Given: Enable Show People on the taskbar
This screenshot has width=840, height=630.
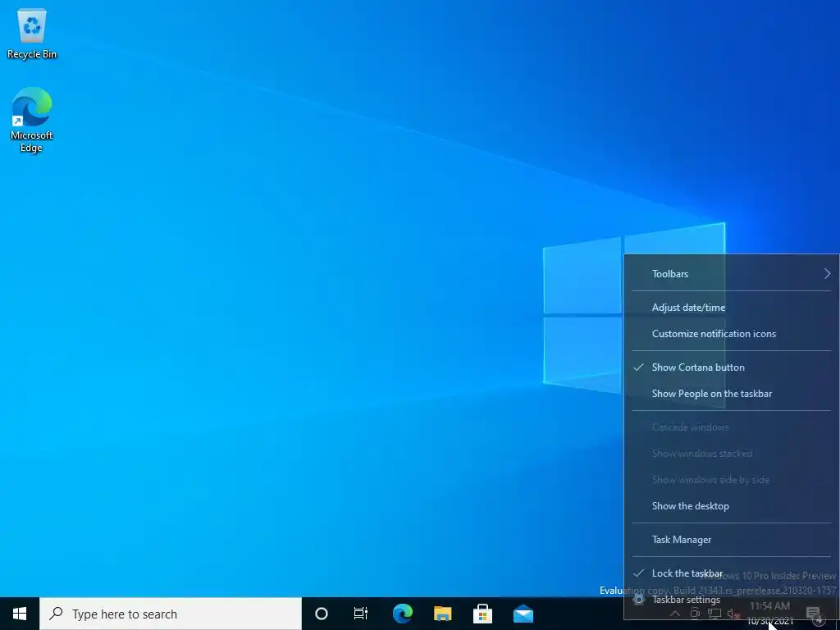Looking at the screenshot, I should point(732,394).
